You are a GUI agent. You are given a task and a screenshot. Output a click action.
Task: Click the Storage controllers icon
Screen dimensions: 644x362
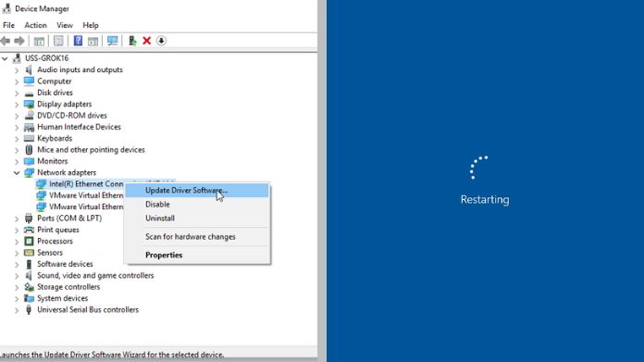(29, 287)
